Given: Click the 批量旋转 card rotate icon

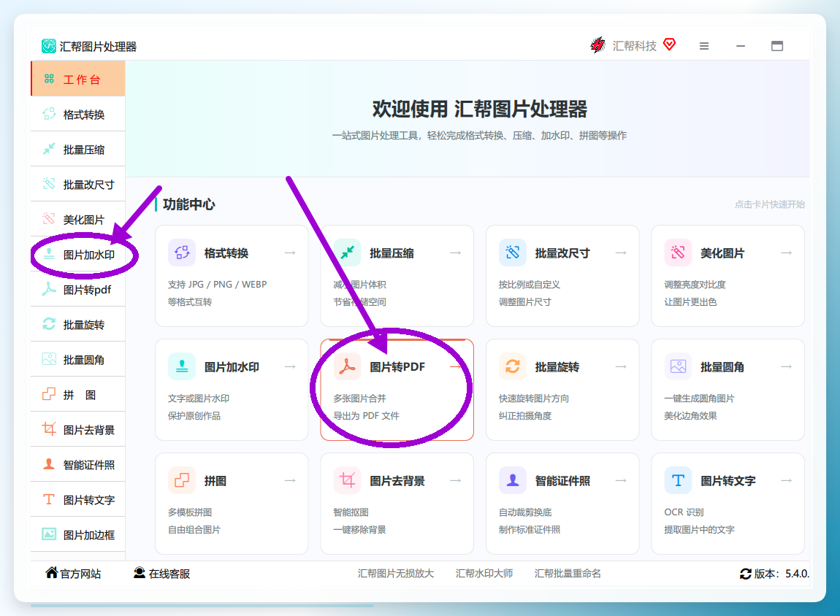Looking at the screenshot, I should click(x=513, y=366).
